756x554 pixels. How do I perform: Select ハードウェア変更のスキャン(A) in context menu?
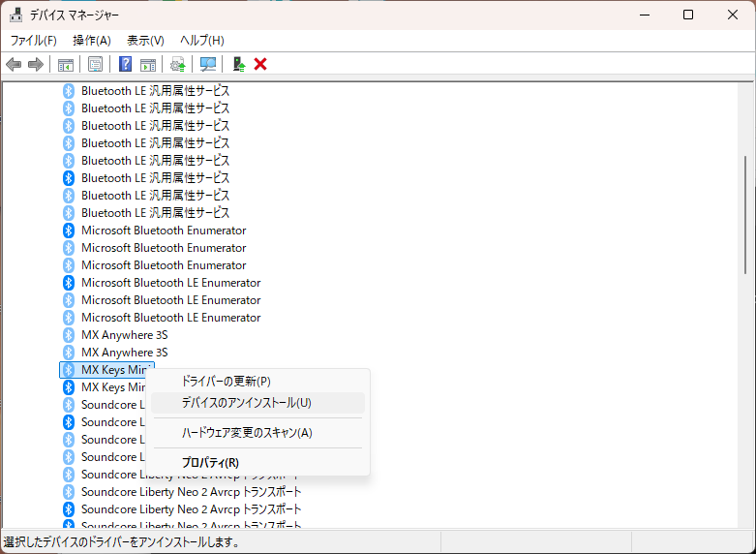(257, 432)
